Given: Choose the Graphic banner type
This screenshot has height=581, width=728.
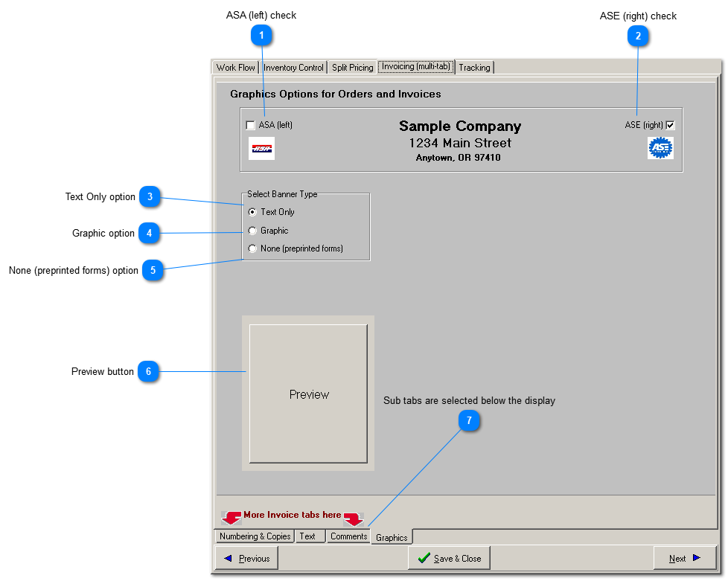Looking at the screenshot, I should [253, 231].
